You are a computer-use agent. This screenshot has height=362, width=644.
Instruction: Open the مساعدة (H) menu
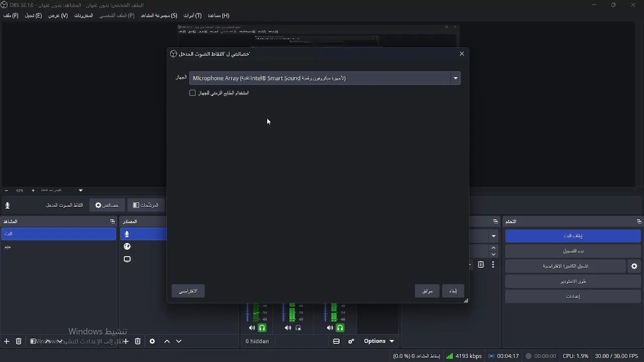(x=219, y=16)
